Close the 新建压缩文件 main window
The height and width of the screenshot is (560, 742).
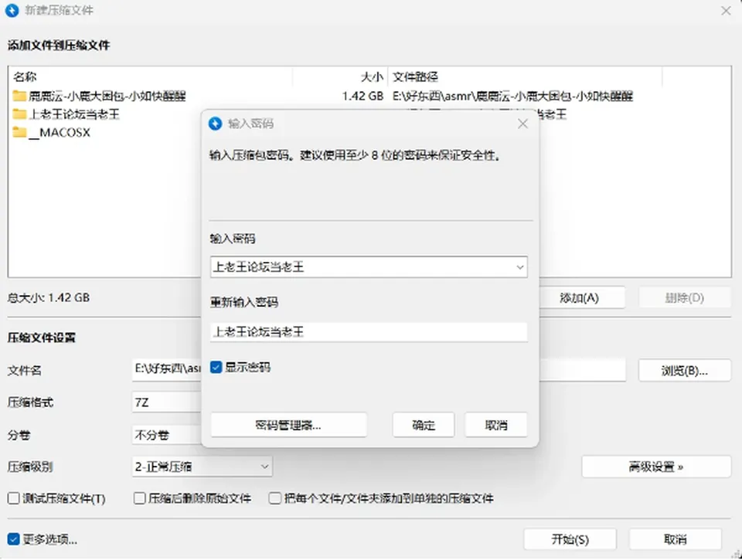point(726,10)
